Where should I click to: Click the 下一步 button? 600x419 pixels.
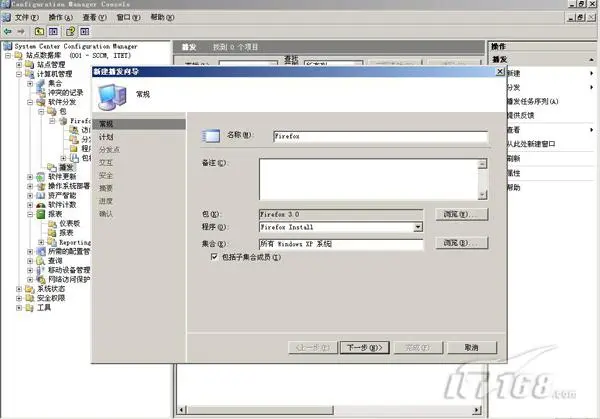[365, 347]
